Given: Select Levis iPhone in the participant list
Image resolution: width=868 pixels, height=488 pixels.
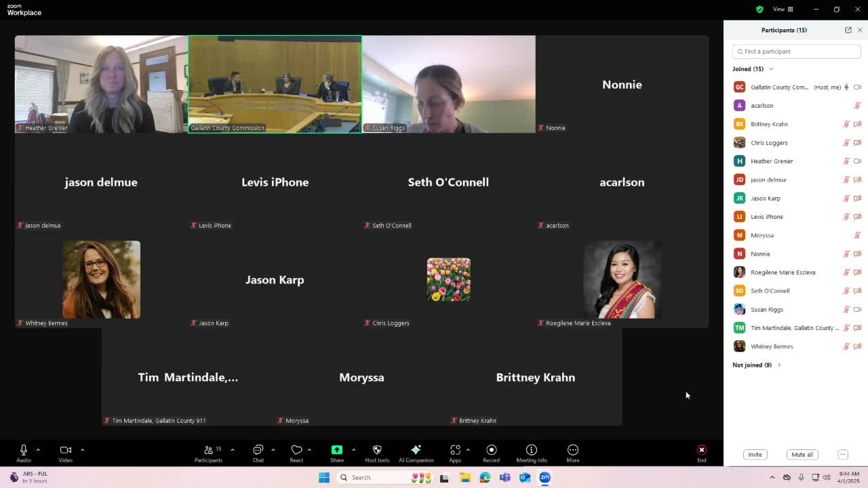Looking at the screenshot, I should pos(797,217).
